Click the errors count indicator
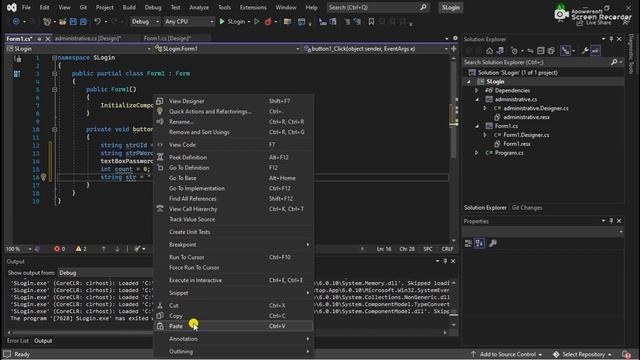The image size is (640, 360). (60, 249)
